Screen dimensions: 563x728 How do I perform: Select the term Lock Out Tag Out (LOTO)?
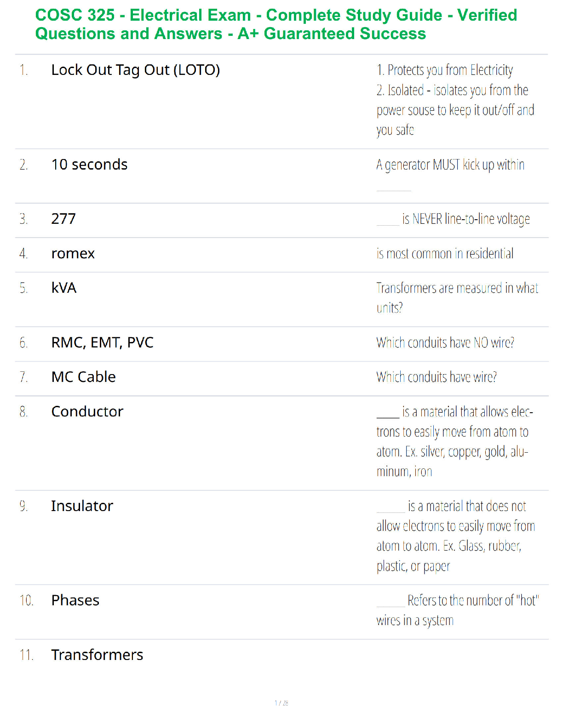pos(136,70)
